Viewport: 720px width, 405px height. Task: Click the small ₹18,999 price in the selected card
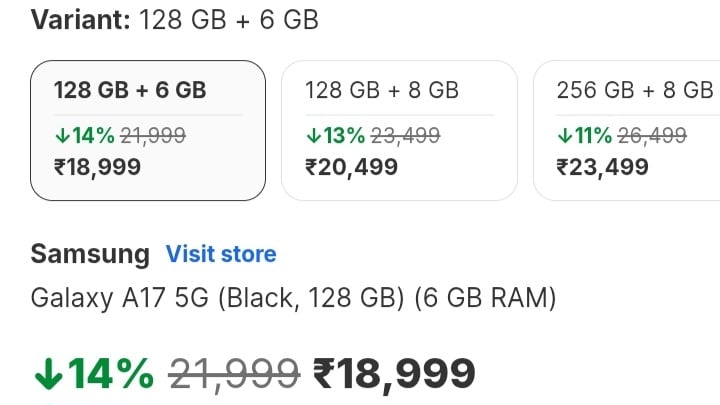tap(98, 166)
